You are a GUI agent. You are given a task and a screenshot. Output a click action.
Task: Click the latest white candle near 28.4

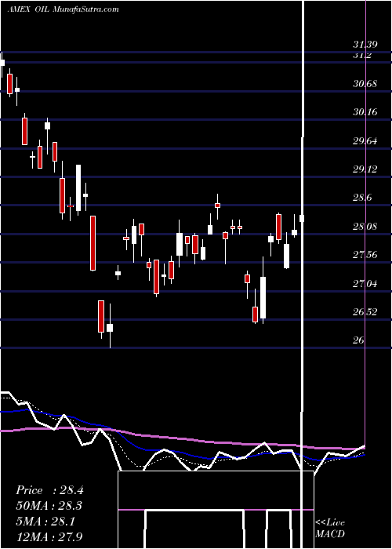coord(302,219)
